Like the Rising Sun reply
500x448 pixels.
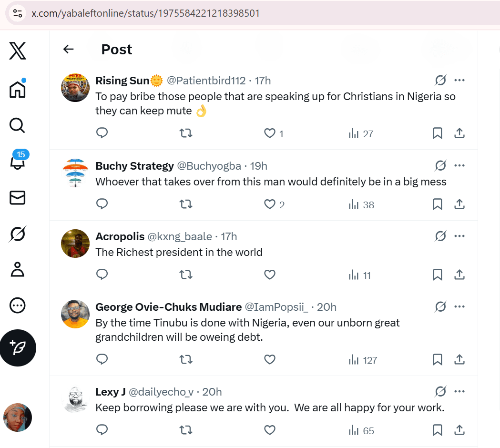(x=270, y=133)
